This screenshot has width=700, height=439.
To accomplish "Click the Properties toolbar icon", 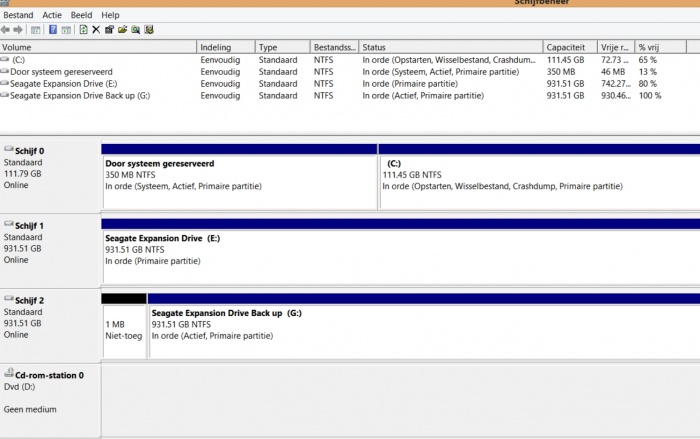I will (x=109, y=30).
